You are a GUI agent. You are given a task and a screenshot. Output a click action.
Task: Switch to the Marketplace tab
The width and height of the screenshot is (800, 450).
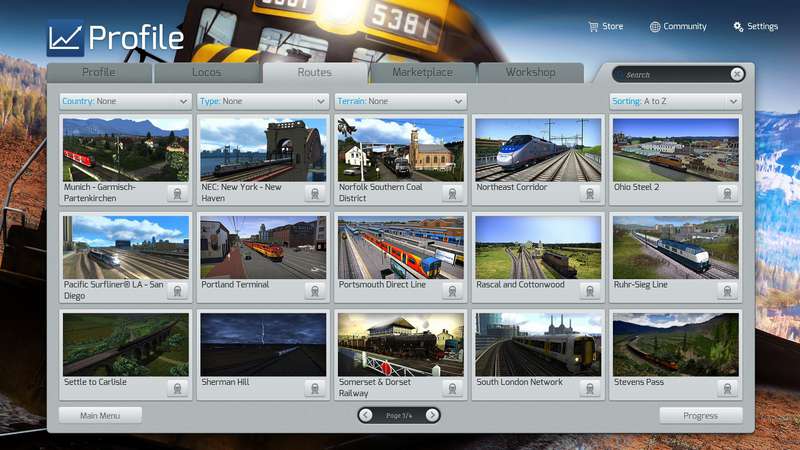[422, 73]
